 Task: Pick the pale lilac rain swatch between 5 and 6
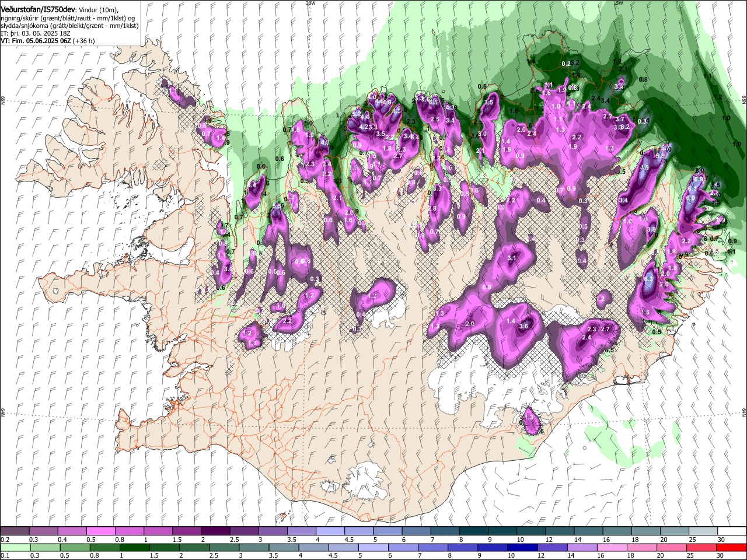373,547
